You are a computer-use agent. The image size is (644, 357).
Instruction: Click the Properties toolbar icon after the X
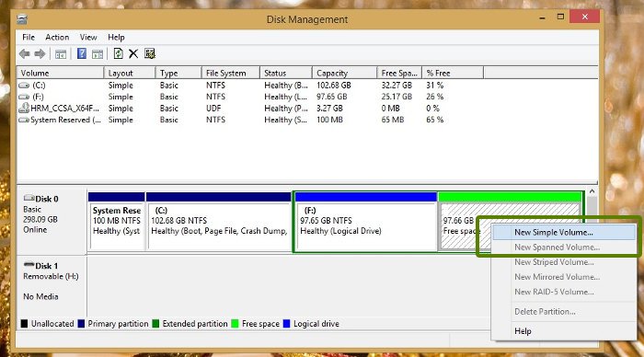pyautogui.click(x=150, y=53)
